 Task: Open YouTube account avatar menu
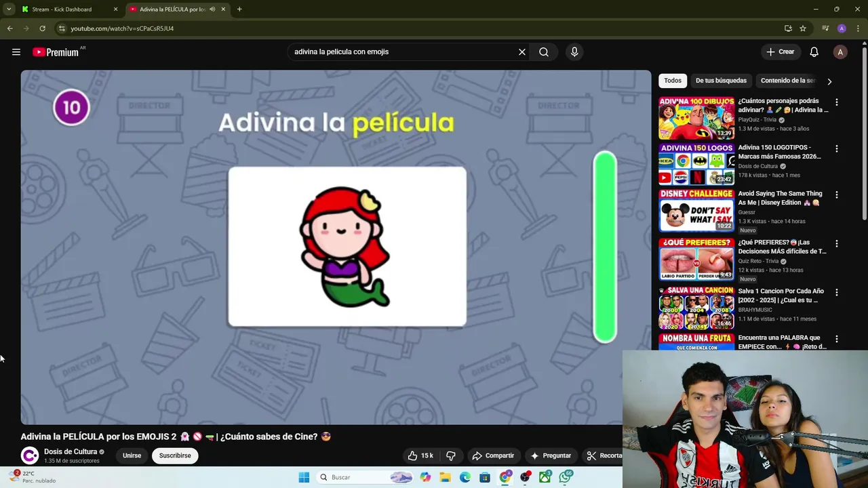840,52
